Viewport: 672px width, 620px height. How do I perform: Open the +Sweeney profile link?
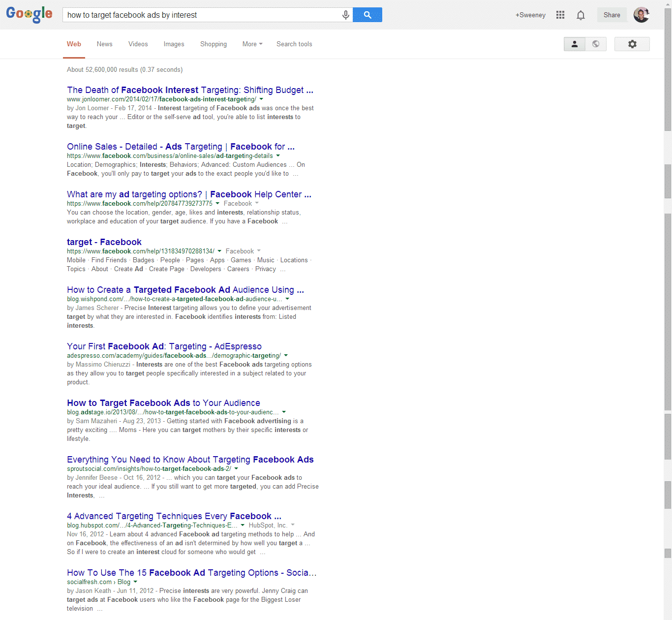tap(530, 15)
